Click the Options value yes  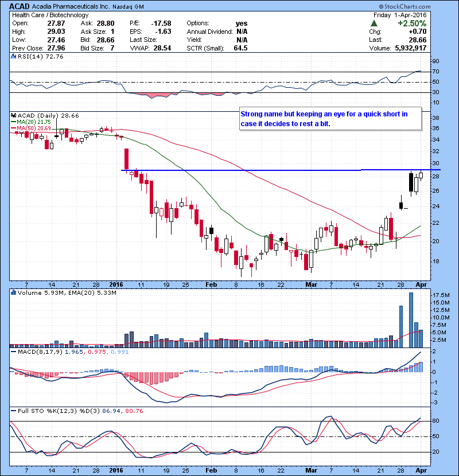tap(242, 24)
